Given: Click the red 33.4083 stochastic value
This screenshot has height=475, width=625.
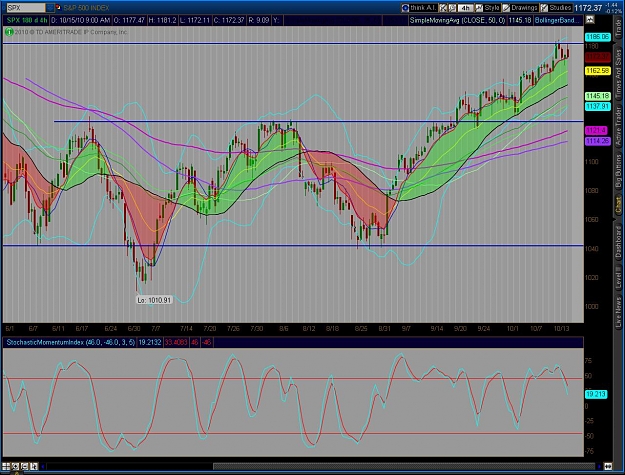Looking at the screenshot, I should [176, 342].
